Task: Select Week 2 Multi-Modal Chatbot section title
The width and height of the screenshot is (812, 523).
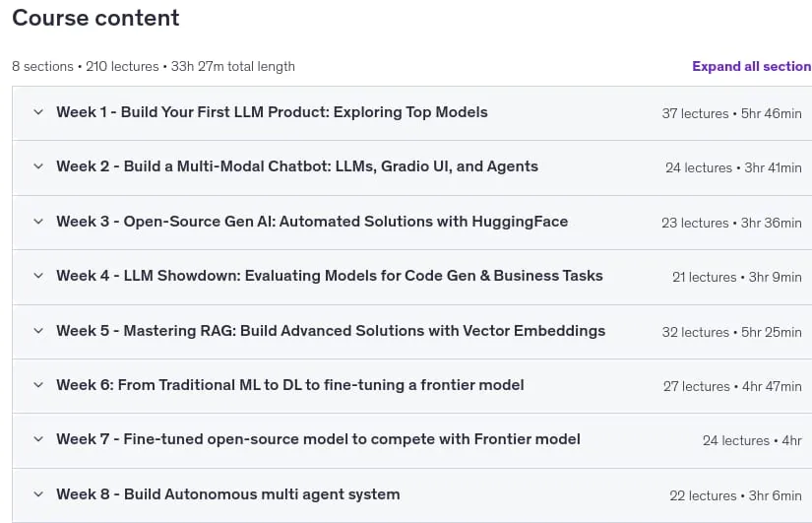Action: (x=297, y=166)
